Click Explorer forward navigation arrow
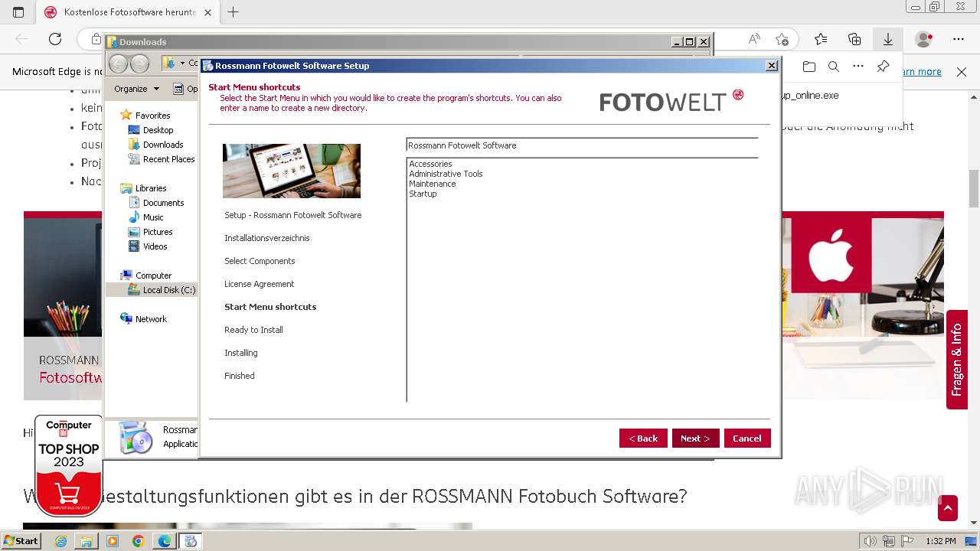Screen dimensions: 980x551 coord(139,64)
